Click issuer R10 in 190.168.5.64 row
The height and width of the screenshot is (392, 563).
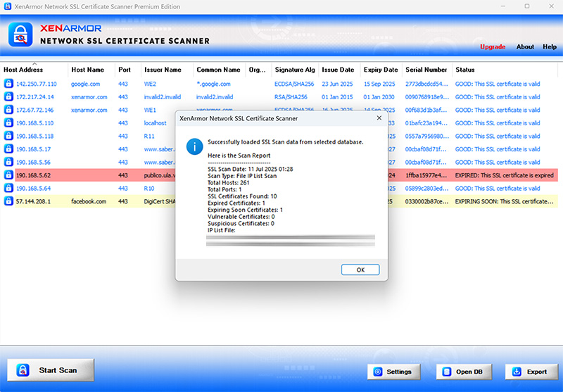pos(149,189)
